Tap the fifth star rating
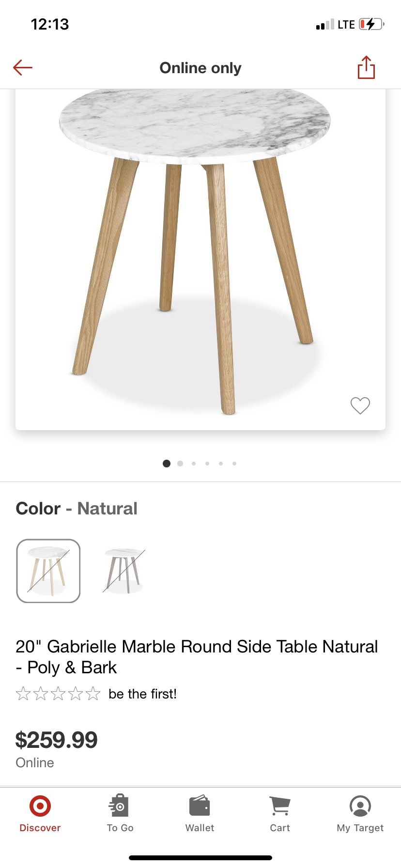Viewport: 401px width, 868px height. [93, 694]
